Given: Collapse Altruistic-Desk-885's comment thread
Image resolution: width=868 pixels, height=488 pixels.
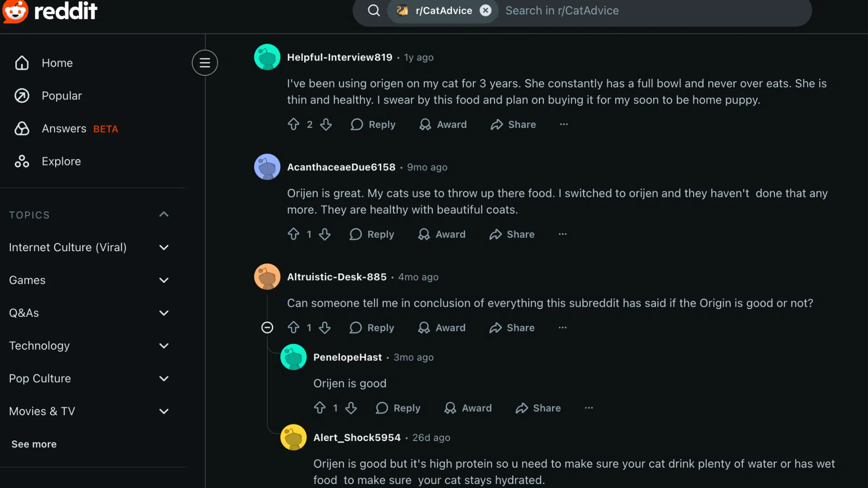Looking at the screenshot, I should coord(267,328).
